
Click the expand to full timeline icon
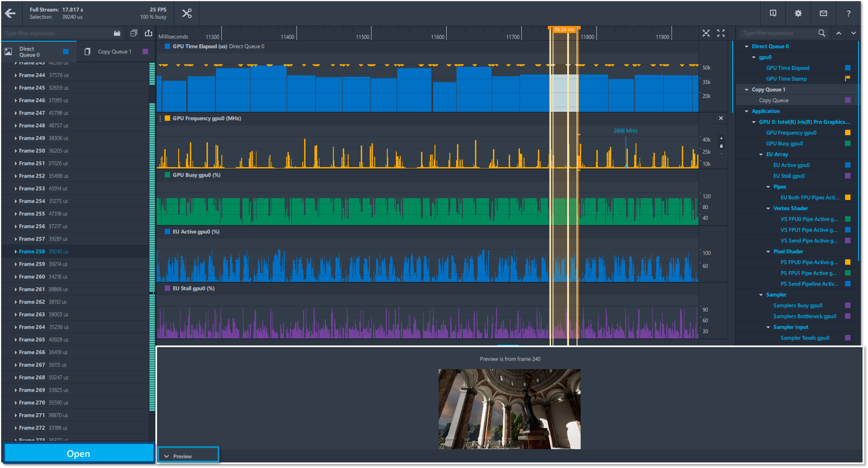click(721, 33)
